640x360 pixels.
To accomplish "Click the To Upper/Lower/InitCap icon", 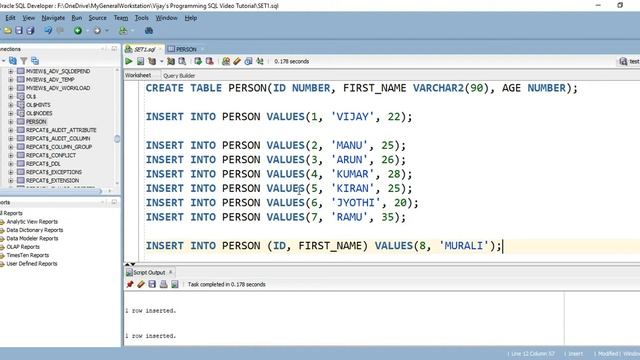I will click(260, 61).
